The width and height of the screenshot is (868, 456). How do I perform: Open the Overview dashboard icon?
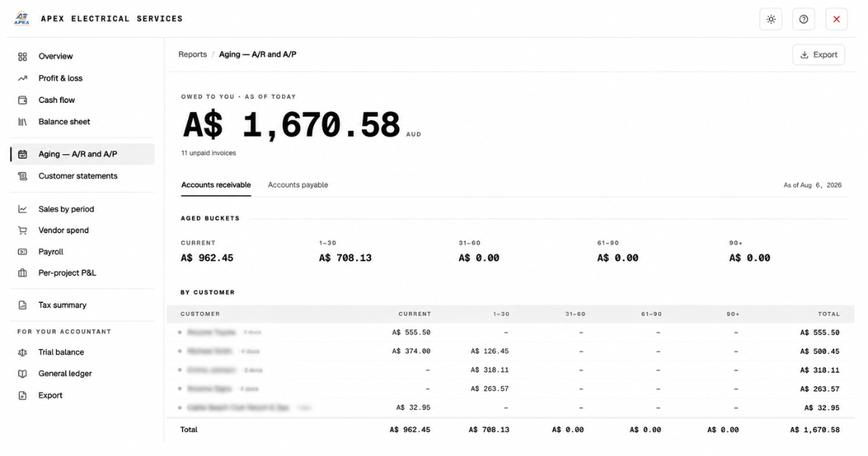coord(22,56)
